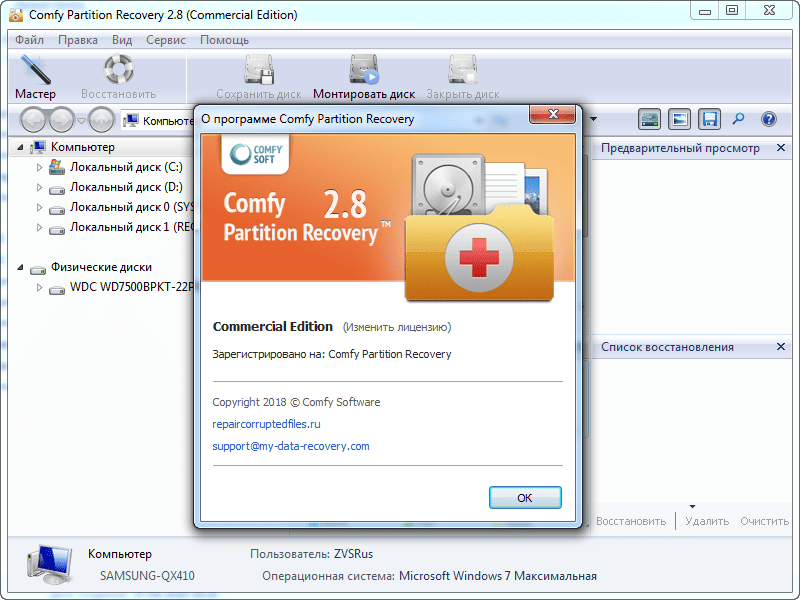Image resolution: width=800 pixels, height=600 pixels.
Task: Open the Правка menu
Action: 78,40
